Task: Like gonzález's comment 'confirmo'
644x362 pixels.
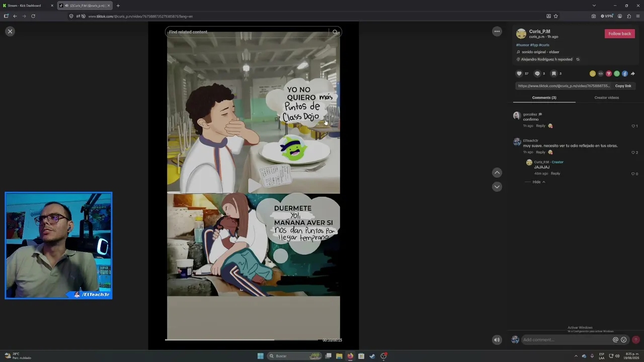Action: 633,126
